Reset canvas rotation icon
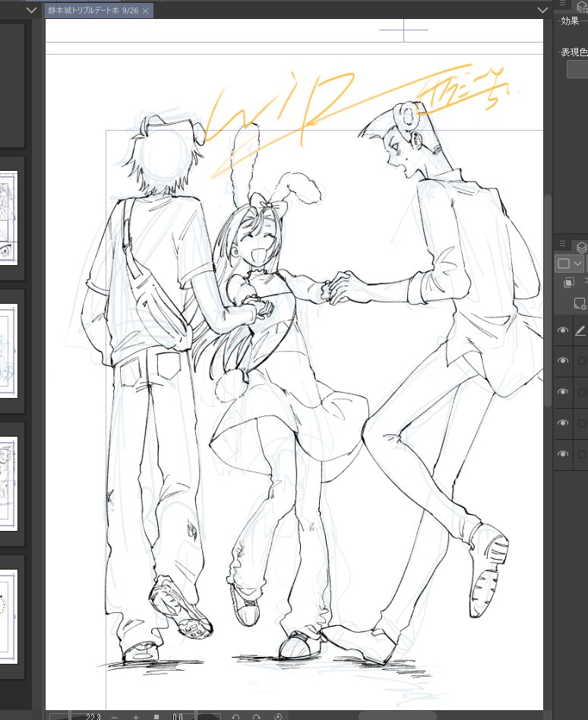The image size is (588, 720). pos(278,717)
